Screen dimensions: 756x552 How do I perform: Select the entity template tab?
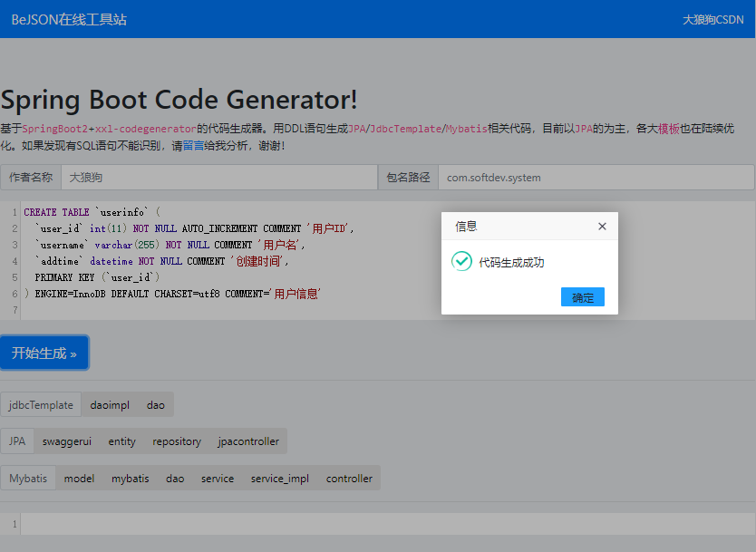point(121,441)
